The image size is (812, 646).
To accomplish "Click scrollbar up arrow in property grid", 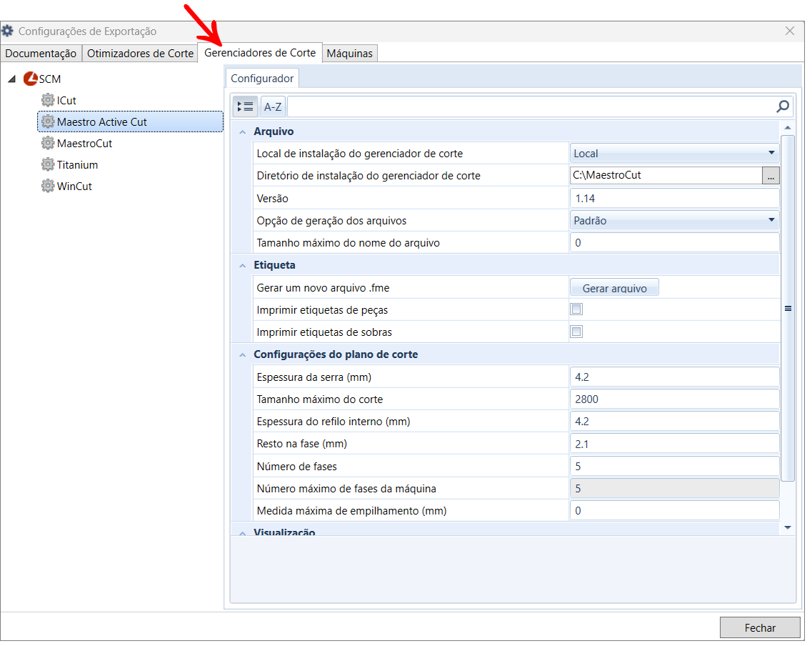I will [788, 127].
